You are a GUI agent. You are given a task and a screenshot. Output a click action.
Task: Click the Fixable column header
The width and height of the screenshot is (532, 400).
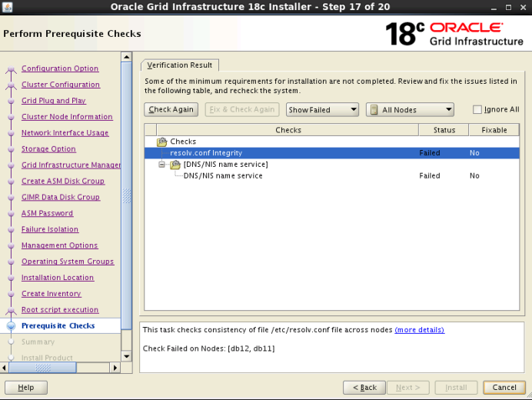494,130
